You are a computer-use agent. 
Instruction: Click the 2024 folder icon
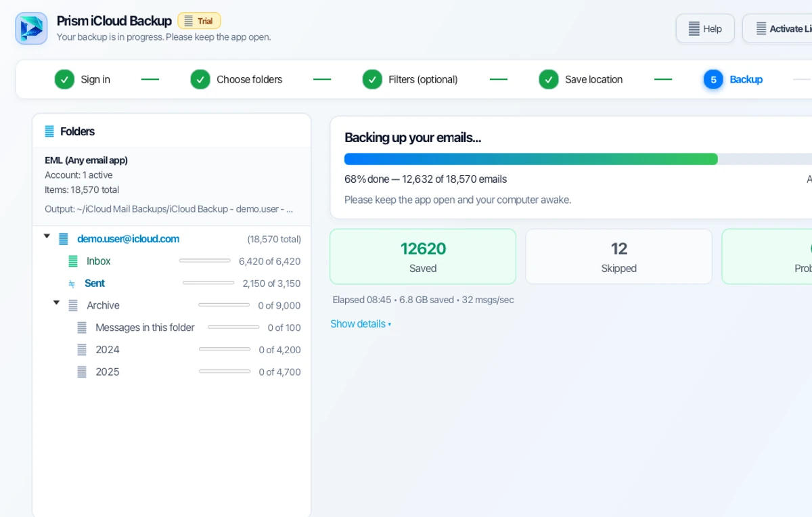click(x=82, y=350)
